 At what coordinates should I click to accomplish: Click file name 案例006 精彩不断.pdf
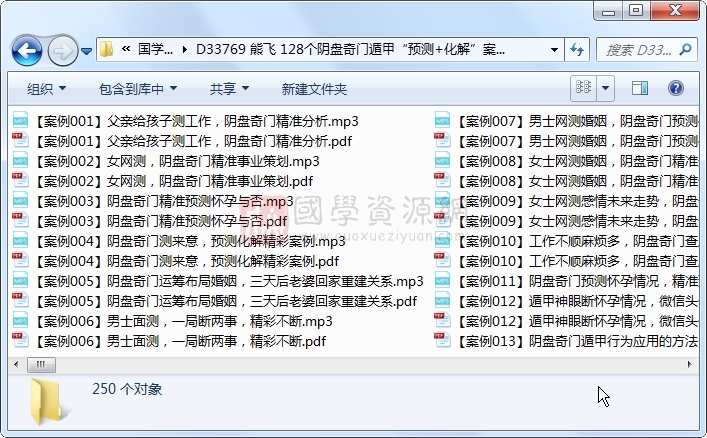179,341
